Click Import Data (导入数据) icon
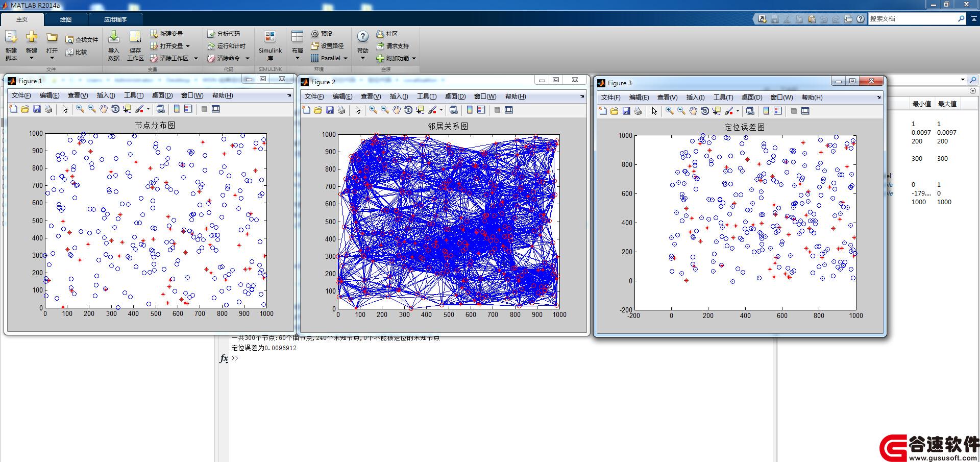The height and width of the screenshot is (462, 980). 114,37
